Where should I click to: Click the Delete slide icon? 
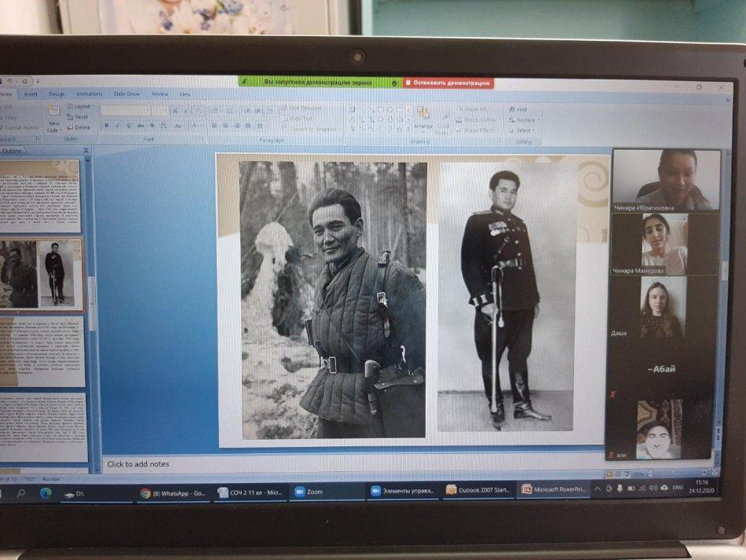click(x=79, y=127)
